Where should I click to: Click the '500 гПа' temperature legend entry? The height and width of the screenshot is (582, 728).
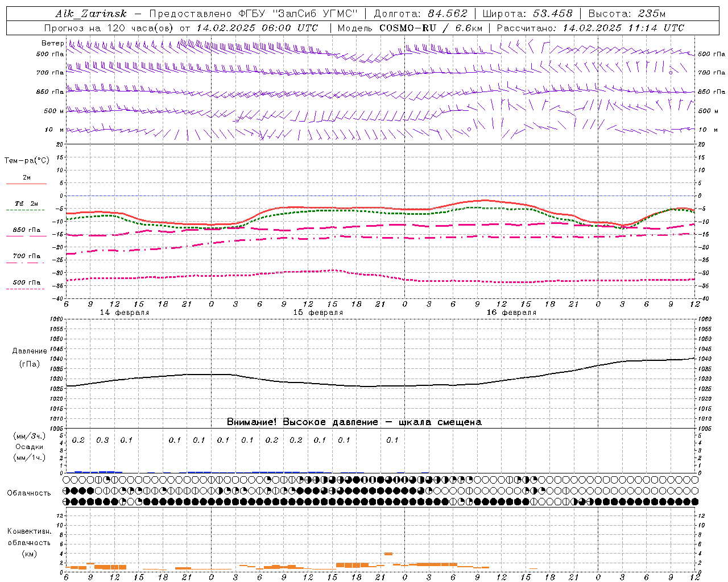(x=27, y=282)
